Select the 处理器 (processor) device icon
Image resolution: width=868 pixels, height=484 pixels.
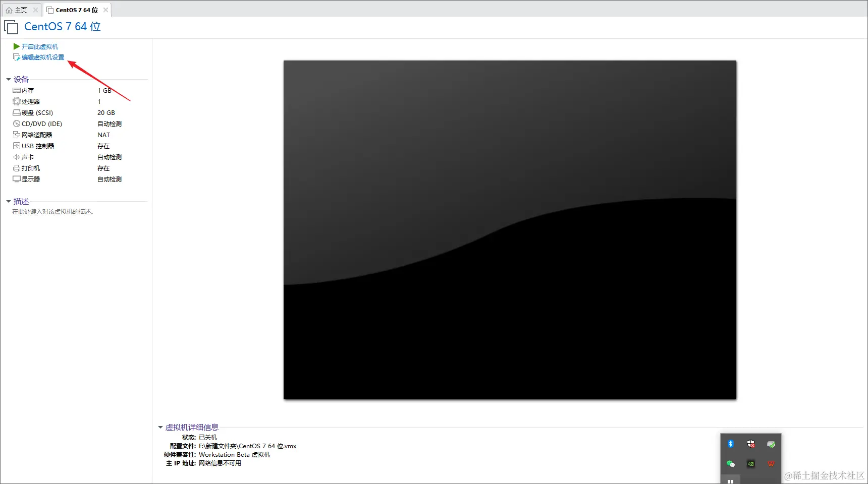point(16,101)
